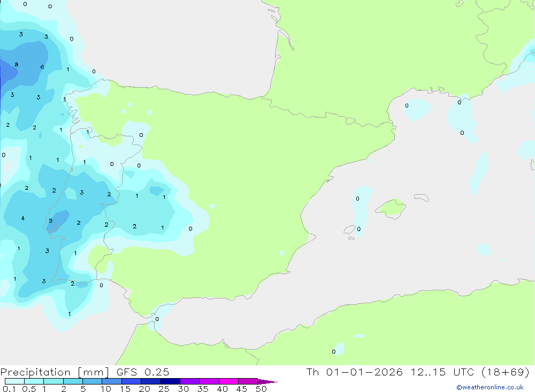
Task: Click the Ibiza island outline
Action: coord(349,230)
